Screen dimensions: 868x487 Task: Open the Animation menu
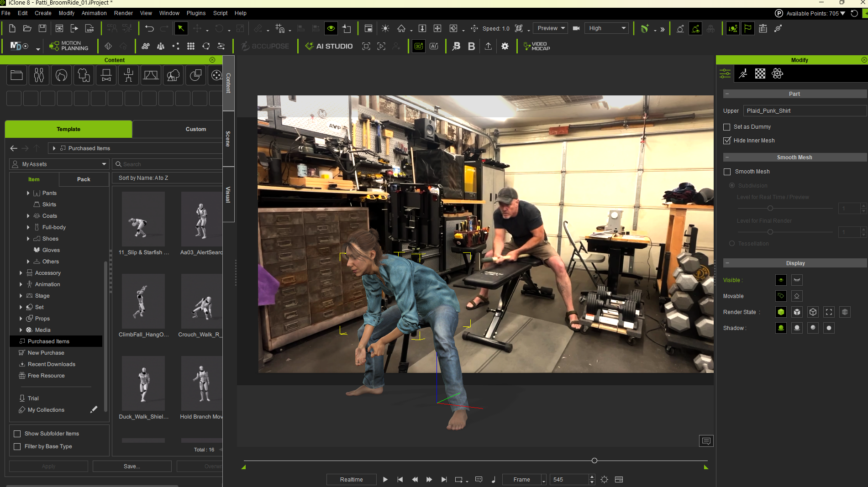[x=94, y=13]
